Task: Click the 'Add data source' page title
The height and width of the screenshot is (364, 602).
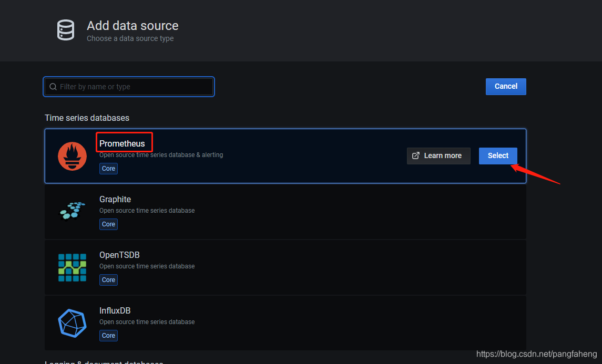Action: pos(132,26)
